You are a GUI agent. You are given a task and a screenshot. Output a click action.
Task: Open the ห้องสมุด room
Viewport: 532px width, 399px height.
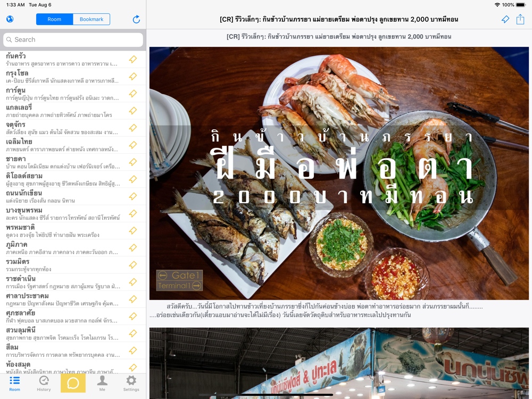(73, 367)
